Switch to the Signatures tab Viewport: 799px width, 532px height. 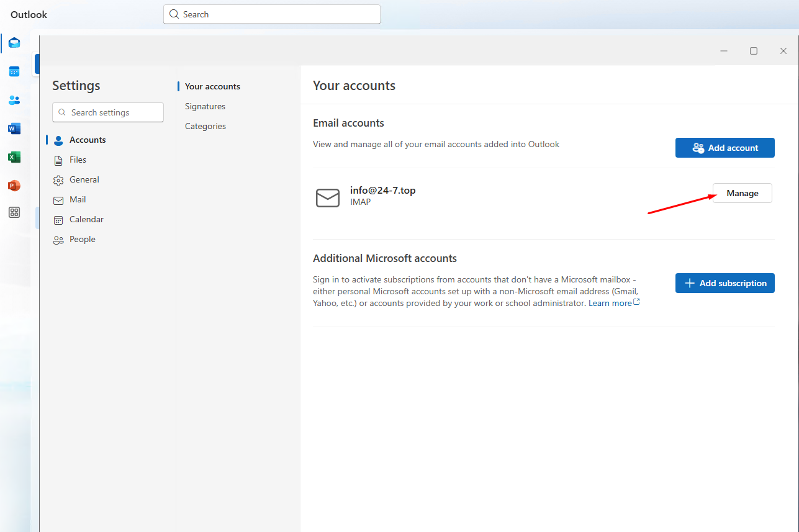205,106
